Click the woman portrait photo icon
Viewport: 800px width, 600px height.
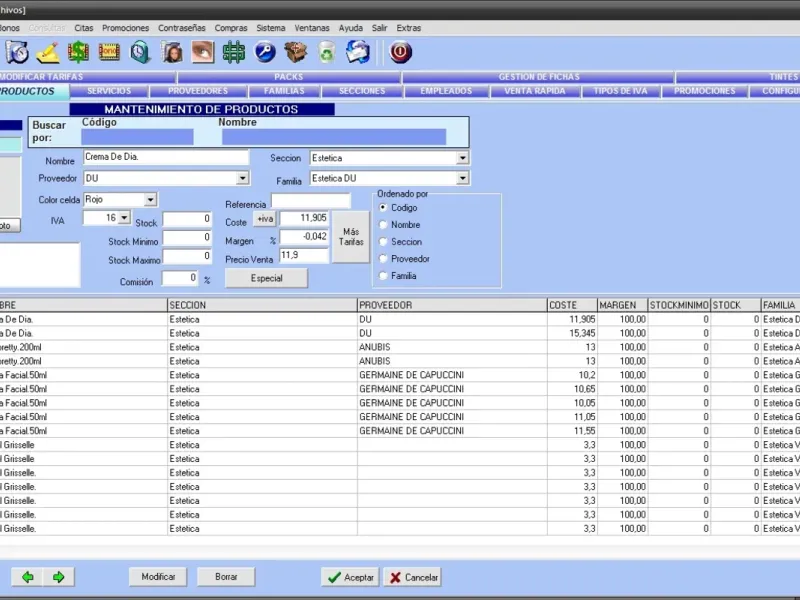point(172,52)
